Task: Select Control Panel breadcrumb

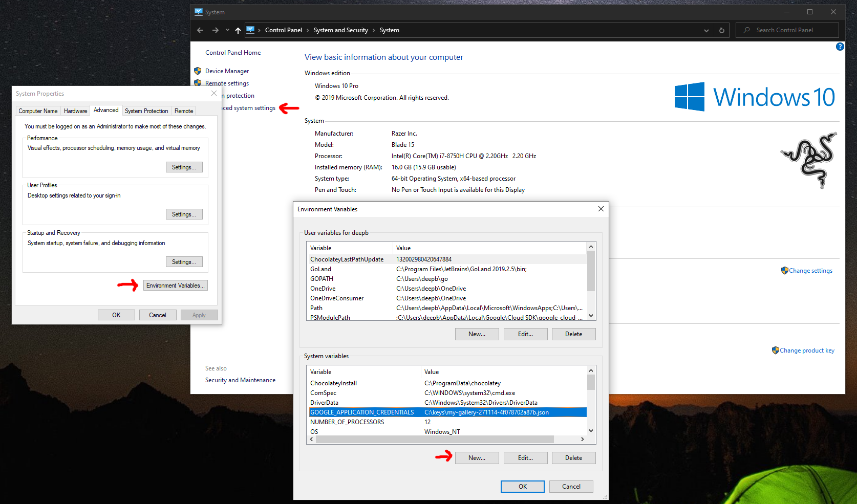Action: (x=284, y=30)
